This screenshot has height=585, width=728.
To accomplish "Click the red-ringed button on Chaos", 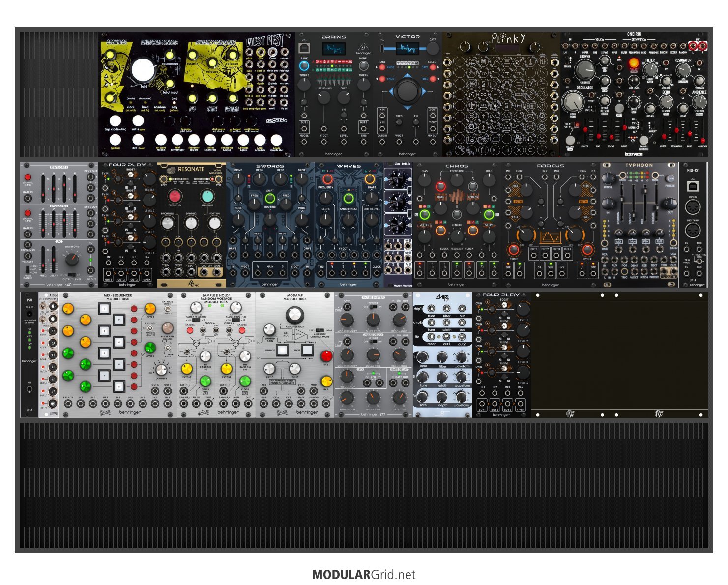I will (x=441, y=186).
